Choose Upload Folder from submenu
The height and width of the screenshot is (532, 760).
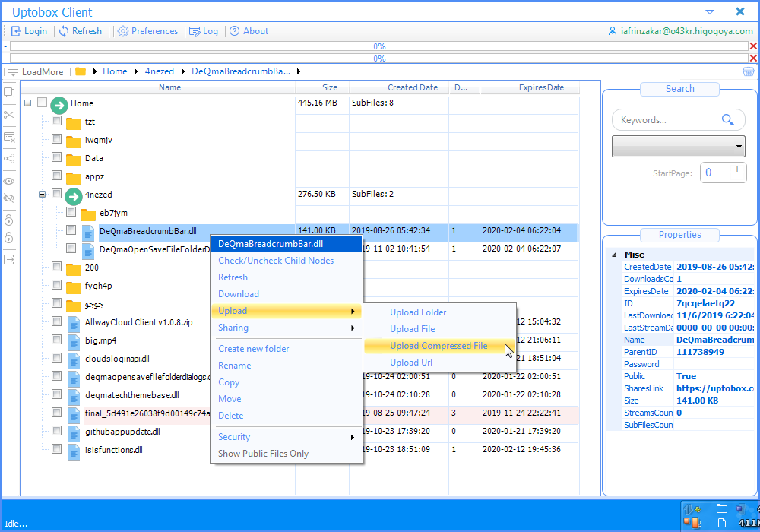coord(418,312)
